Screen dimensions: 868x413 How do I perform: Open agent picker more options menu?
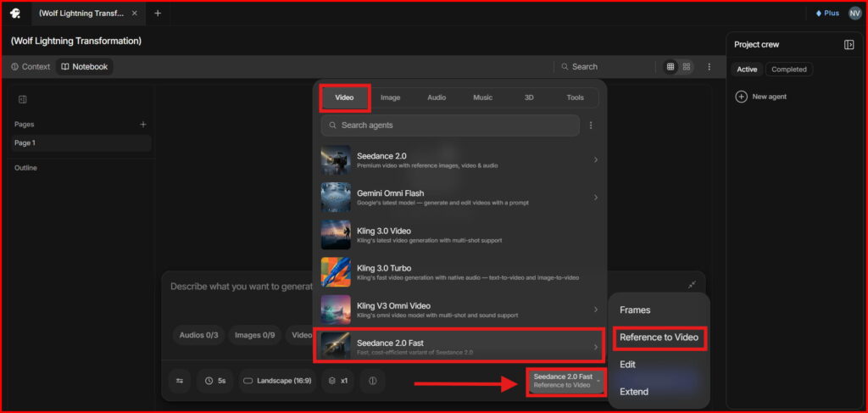(591, 126)
